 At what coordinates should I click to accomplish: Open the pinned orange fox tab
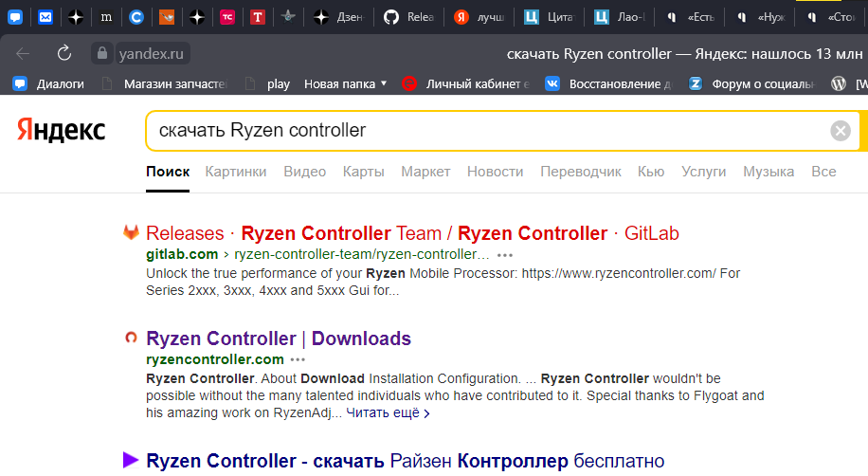click(x=167, y=17)
